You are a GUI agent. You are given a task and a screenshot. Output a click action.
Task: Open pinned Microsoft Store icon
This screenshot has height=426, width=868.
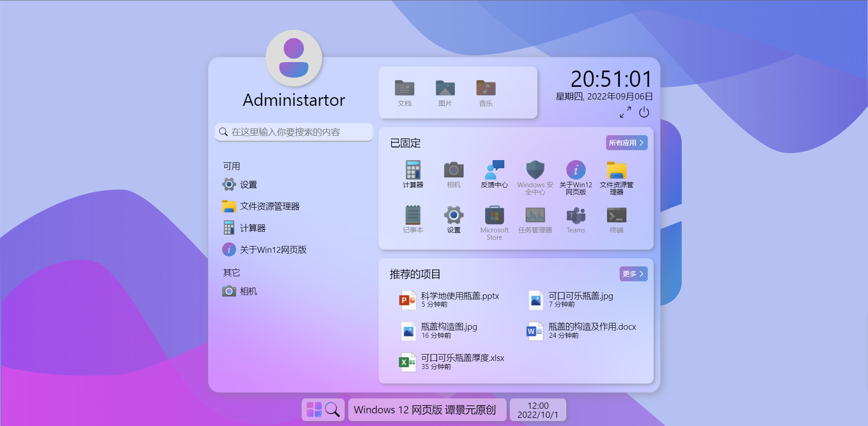point(494,215)
